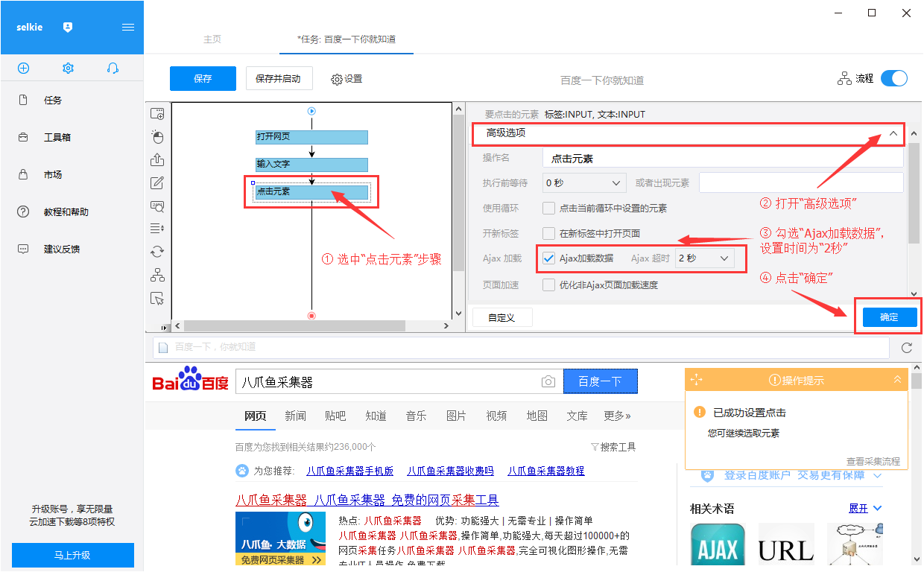Select the Loop circular-arrows tool icon

click(x=157, y=252)
